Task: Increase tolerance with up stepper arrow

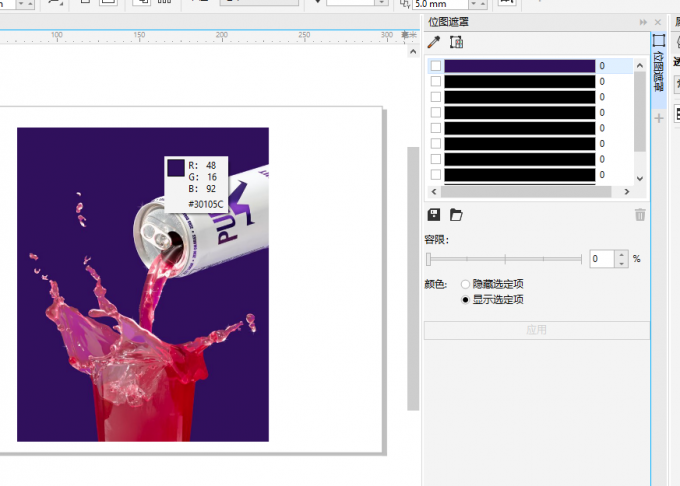Action: click(621, 255)
